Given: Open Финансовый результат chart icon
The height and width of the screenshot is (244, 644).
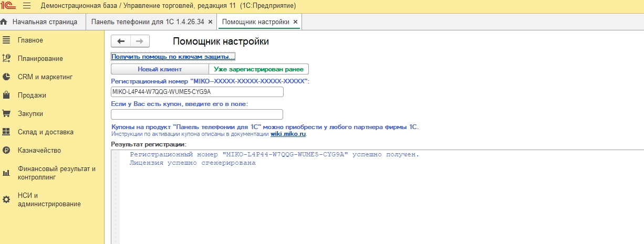Looking at the screenshot, I should (6, 173).
